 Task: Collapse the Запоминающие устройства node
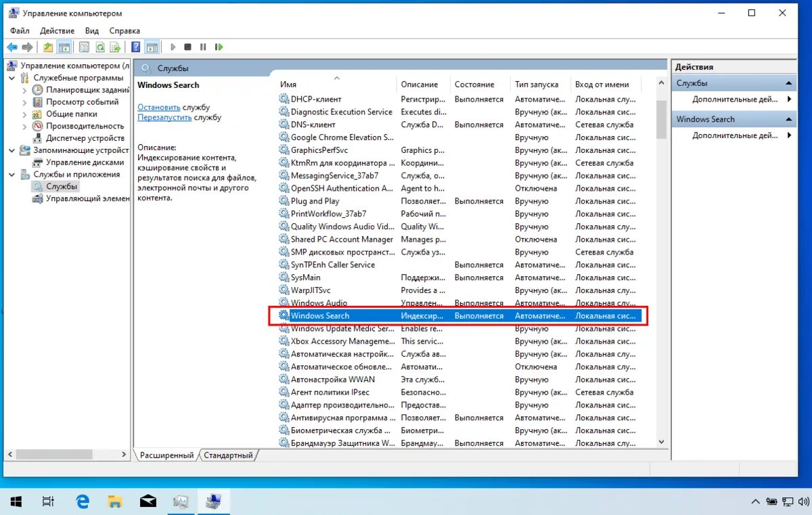pos(13,150)
